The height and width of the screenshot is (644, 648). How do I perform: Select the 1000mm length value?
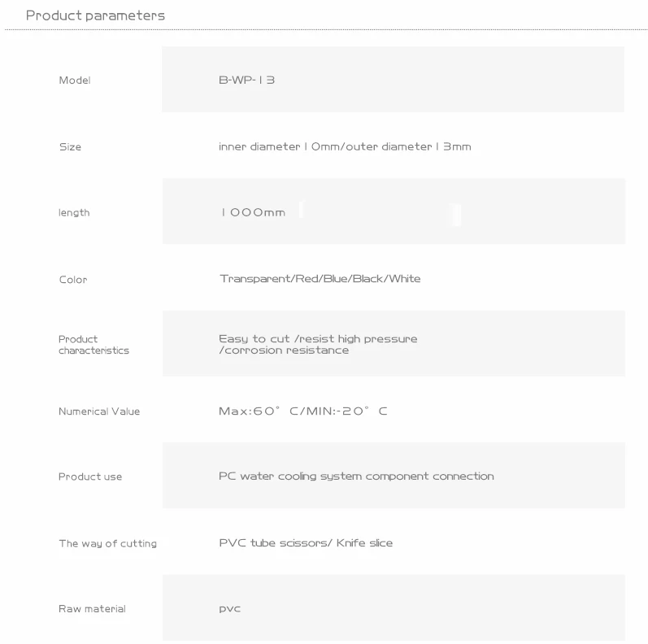point(253,212)
